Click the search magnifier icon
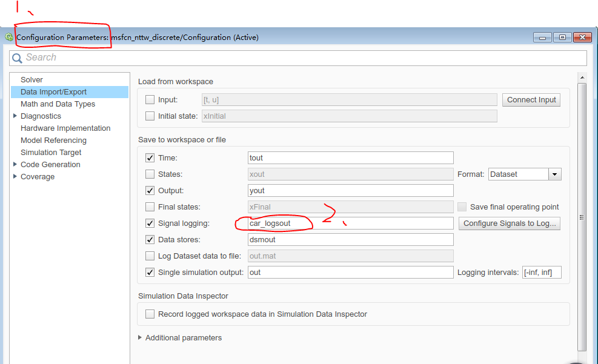 17,58
